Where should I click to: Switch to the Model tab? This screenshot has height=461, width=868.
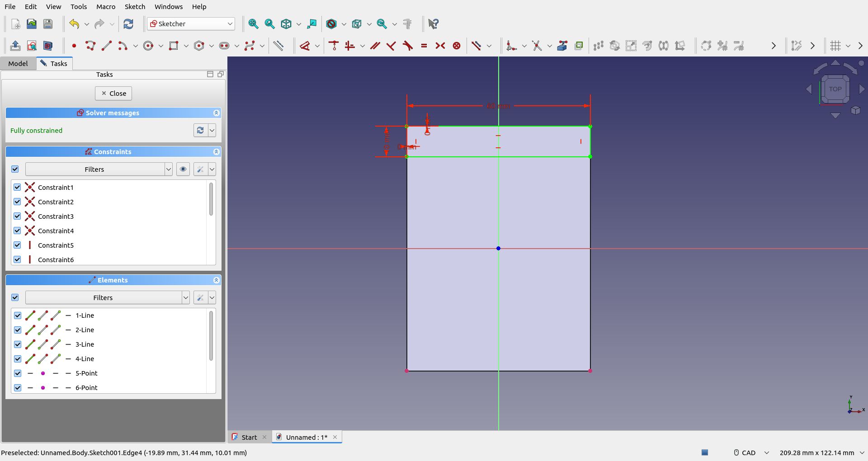coord(18,64)
